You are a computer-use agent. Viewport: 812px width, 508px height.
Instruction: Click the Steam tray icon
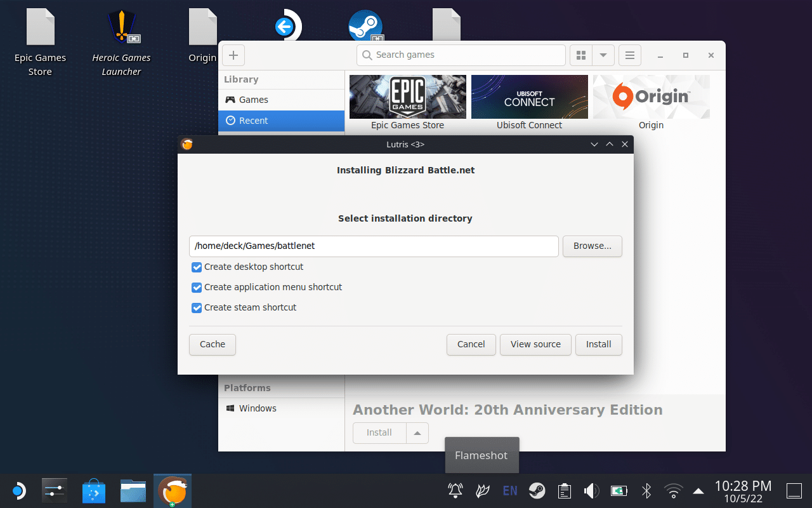point(537,491)
